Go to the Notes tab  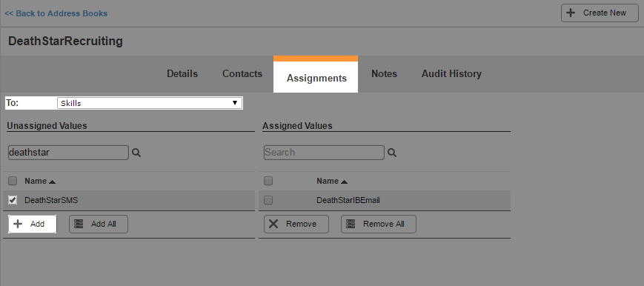pyautogui.click(x=384, y=74)
